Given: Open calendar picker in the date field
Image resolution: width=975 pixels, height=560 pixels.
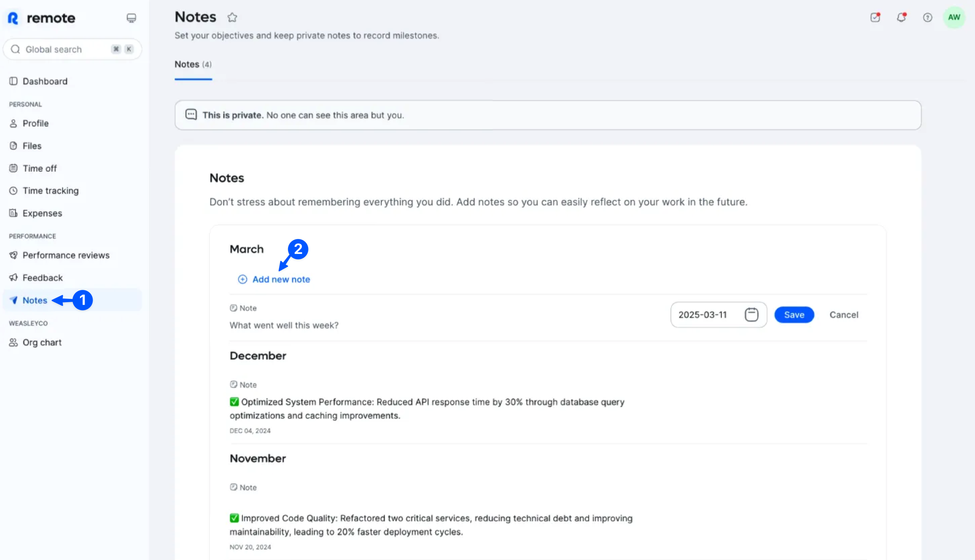Looking at the screenshot, I should (x=751, y=315).
